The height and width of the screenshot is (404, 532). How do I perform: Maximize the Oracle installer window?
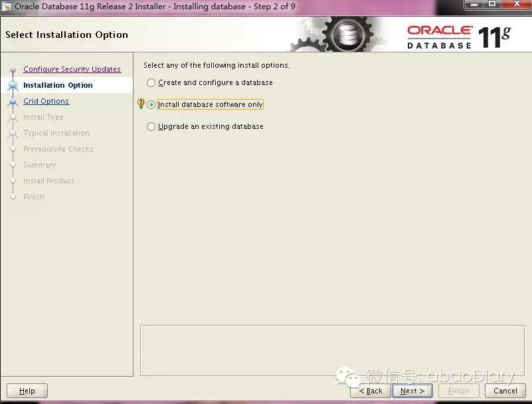pyautogui.click(x=492, y=4)
